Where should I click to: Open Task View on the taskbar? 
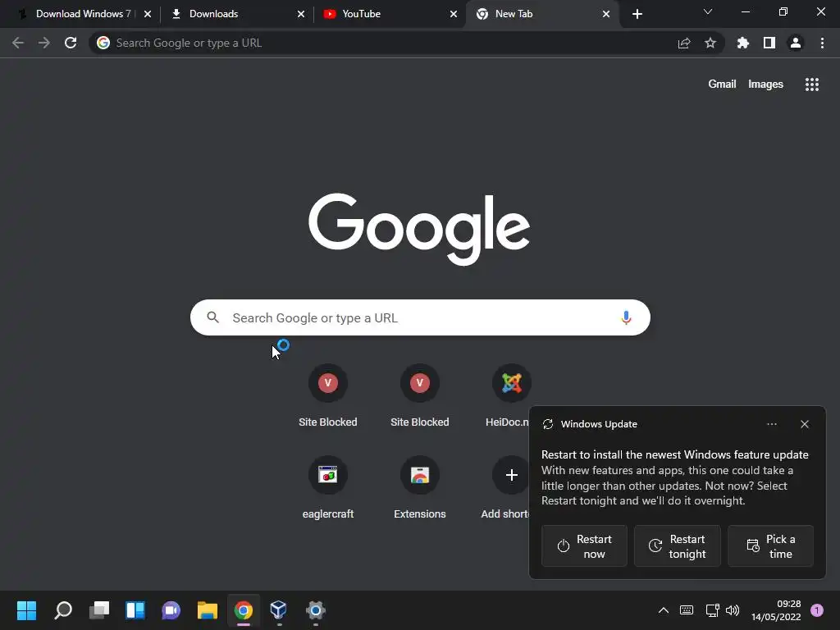pos(99,610)
